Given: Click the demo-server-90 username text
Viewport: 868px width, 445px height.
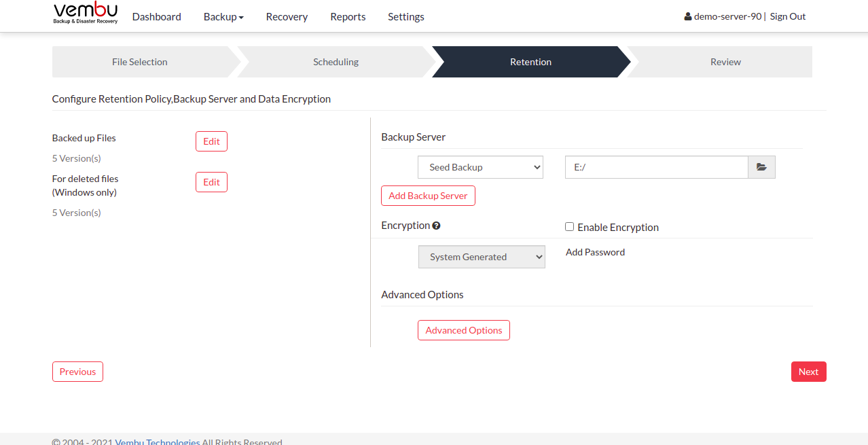Looking at the screenshot, I should [x=727, y=17].
